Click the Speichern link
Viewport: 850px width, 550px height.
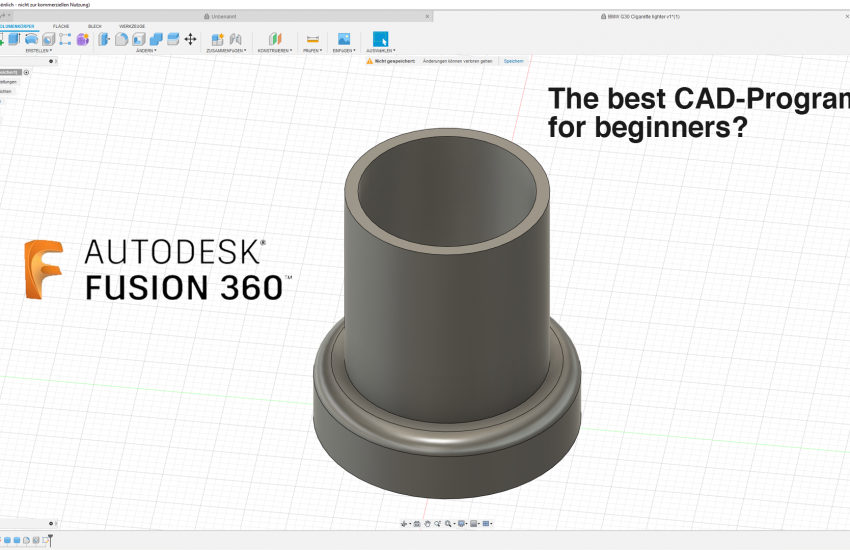[512, 61]
